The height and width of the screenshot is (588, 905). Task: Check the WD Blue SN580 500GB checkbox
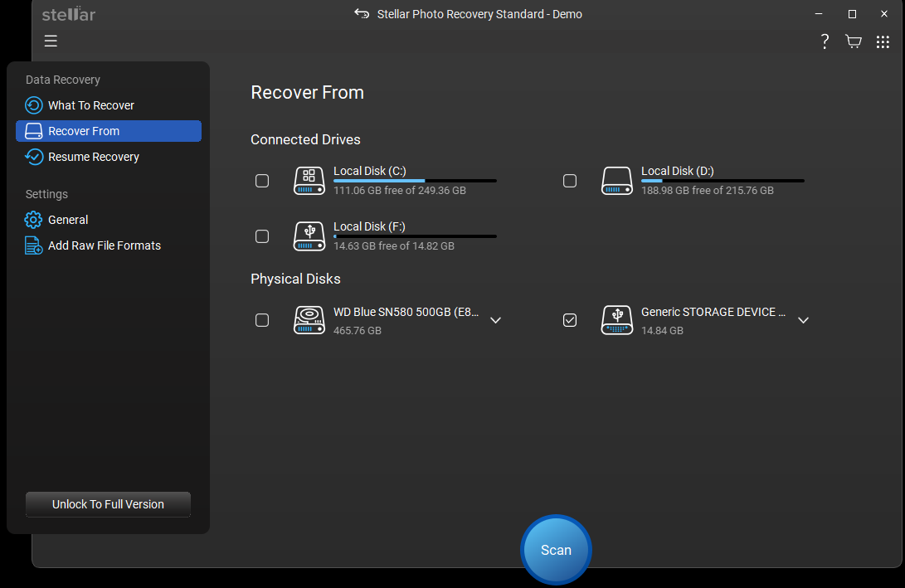[x=262, y=320]
